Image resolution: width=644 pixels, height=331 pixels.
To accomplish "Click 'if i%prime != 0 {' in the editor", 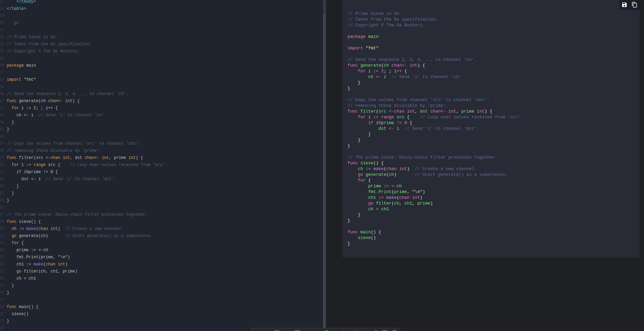I will tap(37, 172).
